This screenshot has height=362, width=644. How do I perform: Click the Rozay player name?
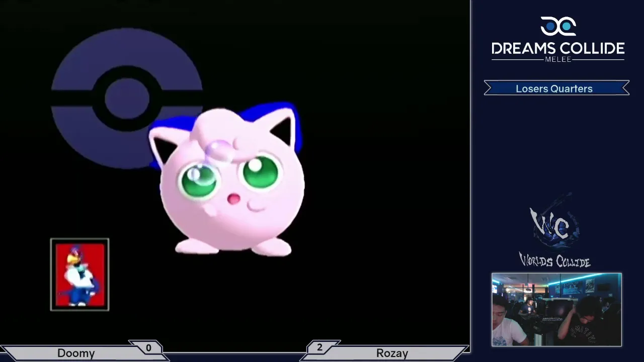coord(392,353)
